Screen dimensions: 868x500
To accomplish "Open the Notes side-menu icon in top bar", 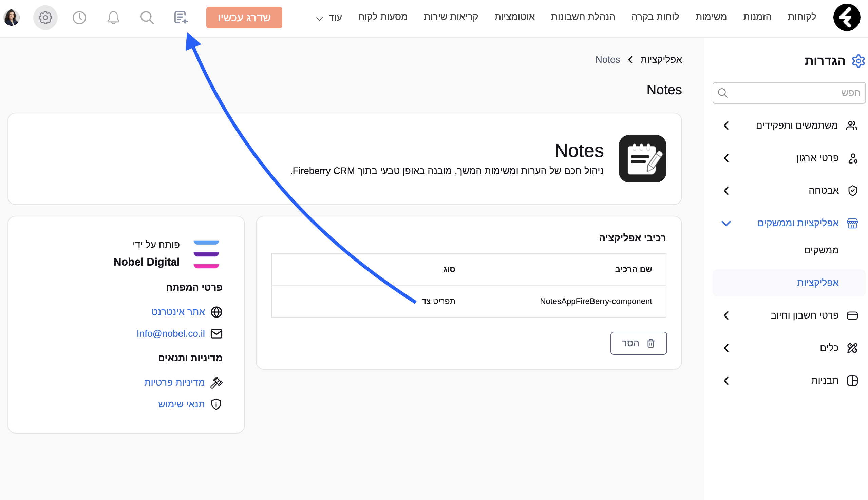I will (181, 17).
